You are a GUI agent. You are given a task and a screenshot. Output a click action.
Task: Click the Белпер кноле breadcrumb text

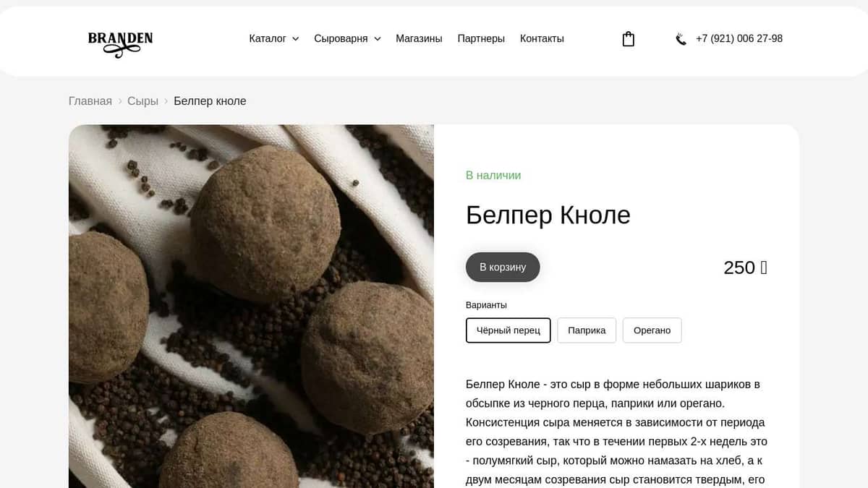click(210, 101)
